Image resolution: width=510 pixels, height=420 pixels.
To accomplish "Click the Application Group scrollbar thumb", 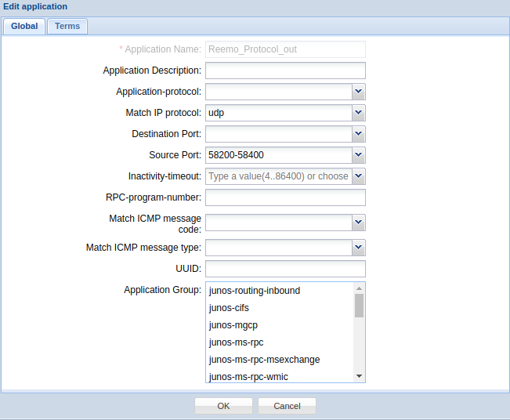I will pos(359,305).
